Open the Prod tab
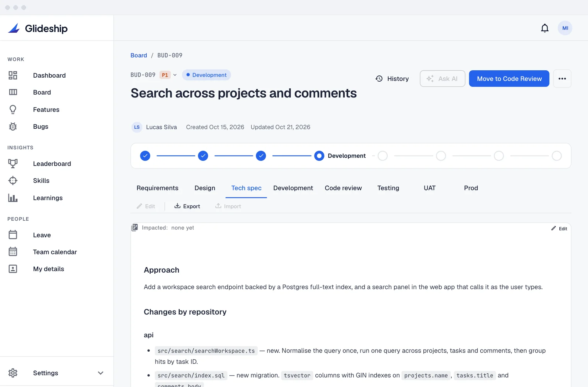This screenshot has height=387, width=588. 471,188
